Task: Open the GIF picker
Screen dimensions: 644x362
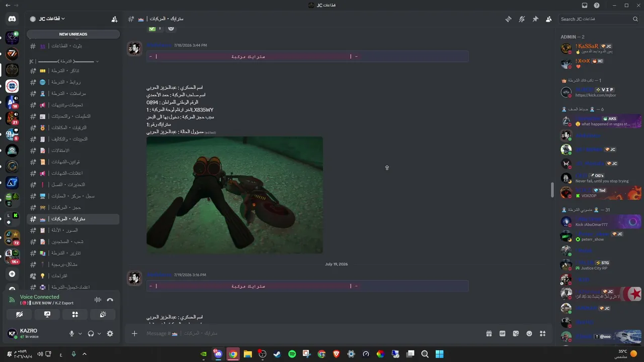Action: [502, 333]
